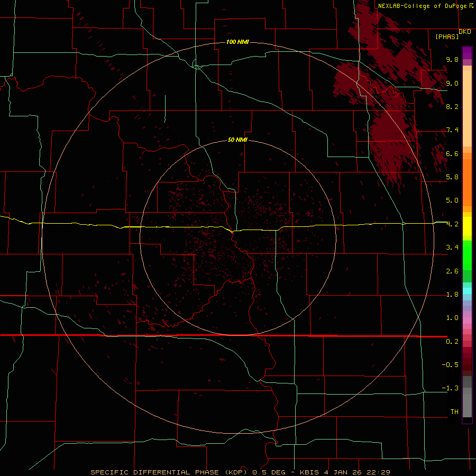Viewport: 476px width, 476px height.
Task: Select the bright green segment of color bar
Action: (467, 255)
